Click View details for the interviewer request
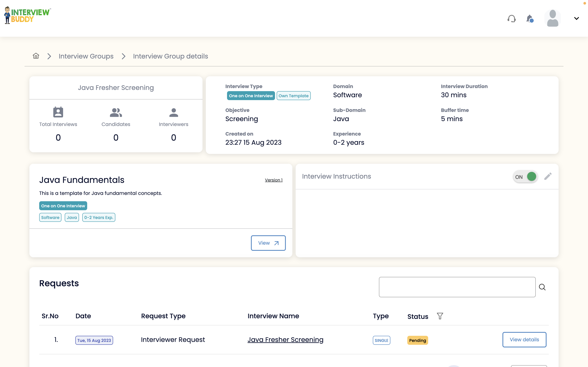This screenshot has width=588, height=367. pyautogui.click(x=524, y=339)
